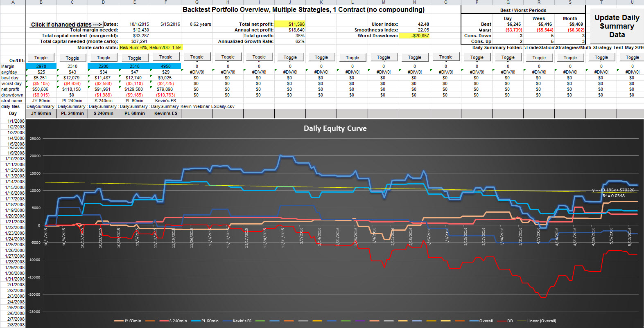This screenshot has width=644, height=328.
Task: Toggle the strategy in column D
Action: pyautogui.click(x=104, y=58)
